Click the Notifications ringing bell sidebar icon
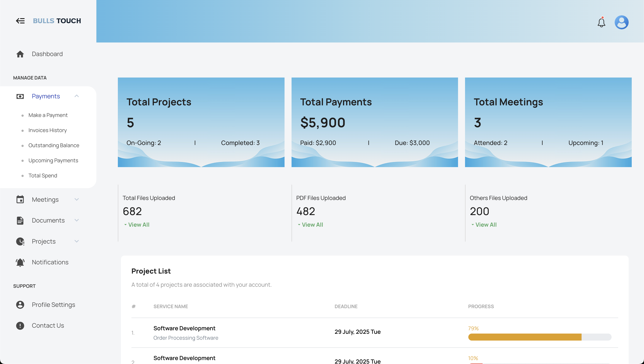The width and height of the screenshot is (644, 364). click(x=20, y=262)
